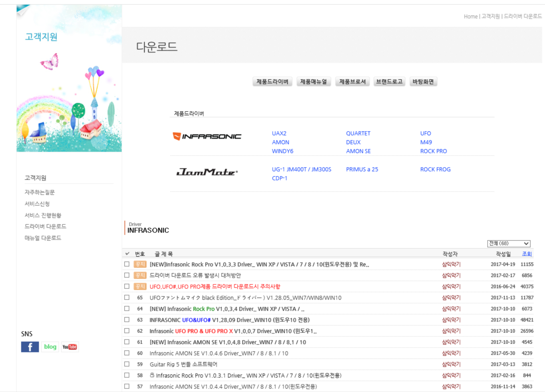This screenshot has height=392, width=545.
Task: Open 자주하는질문 in the sidebar menu
Action: coord(40,192)
